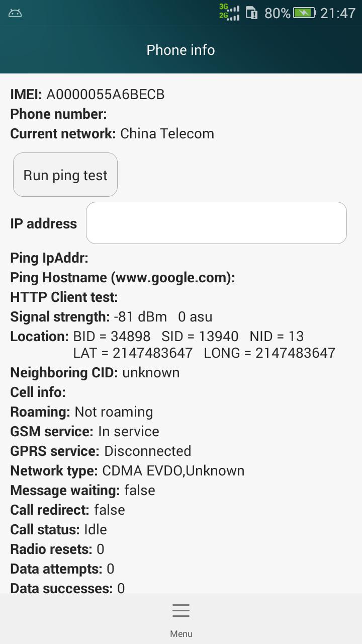
Task: Tap the Run ping test button
Action: point(65,175)
